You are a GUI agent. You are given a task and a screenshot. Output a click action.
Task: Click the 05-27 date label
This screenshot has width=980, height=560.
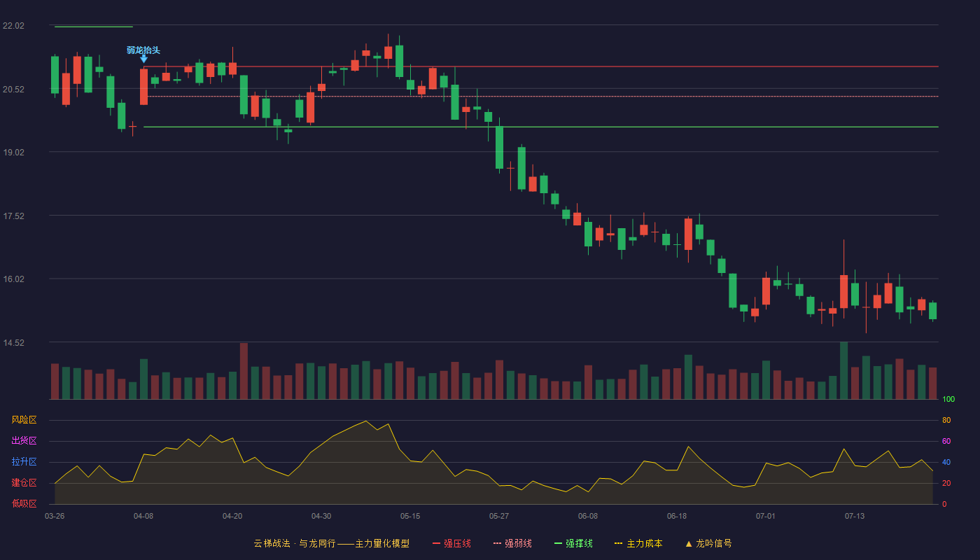tap(499, 517)
